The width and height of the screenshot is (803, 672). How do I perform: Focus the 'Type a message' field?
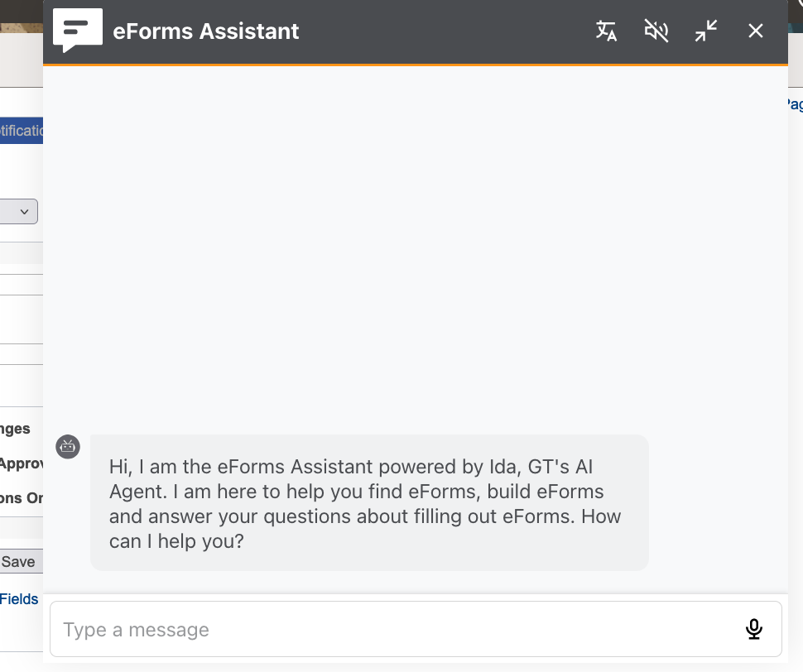(x=416, y=629)
